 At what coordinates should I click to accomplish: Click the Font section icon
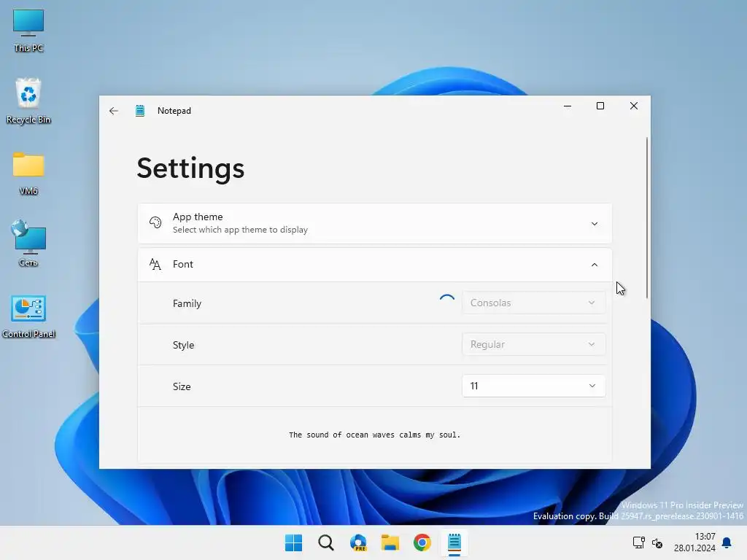click(155, 264)
